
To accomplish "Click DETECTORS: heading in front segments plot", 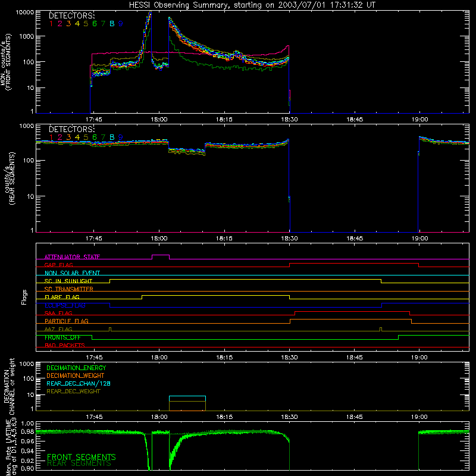I will point(71,15).
